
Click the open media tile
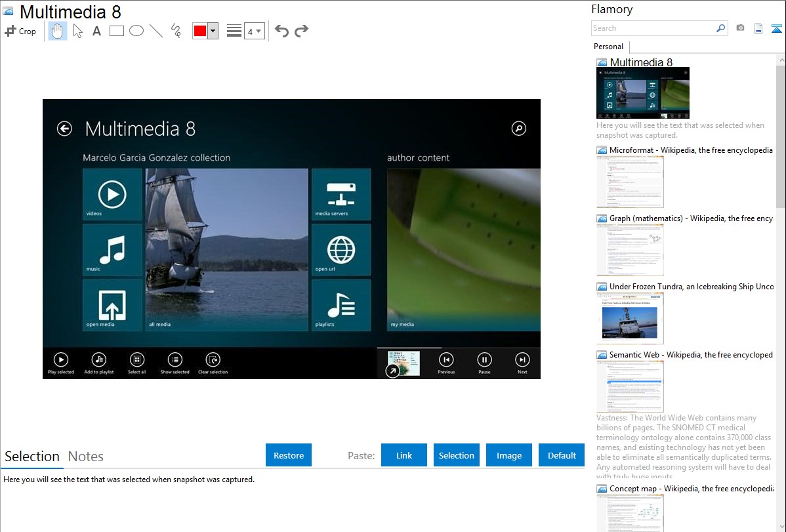point(112,306)
